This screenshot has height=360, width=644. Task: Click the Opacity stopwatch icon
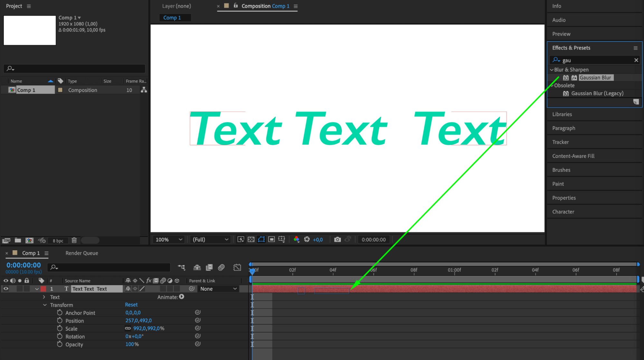[60, 344]
